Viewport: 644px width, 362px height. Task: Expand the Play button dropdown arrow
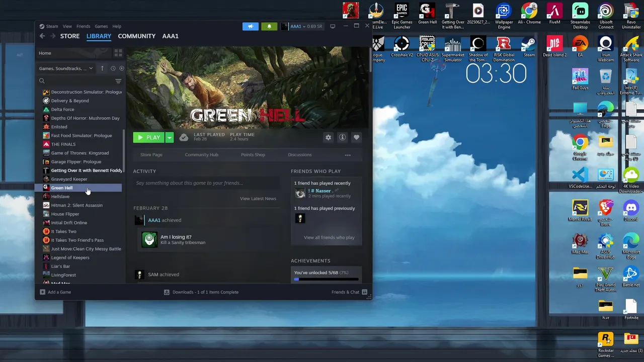coord(170,137)
